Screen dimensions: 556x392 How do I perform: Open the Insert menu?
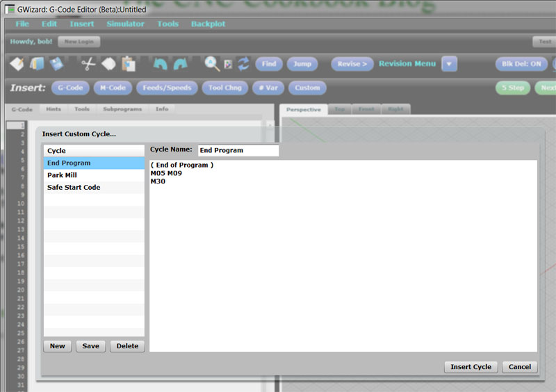[82, 24]
